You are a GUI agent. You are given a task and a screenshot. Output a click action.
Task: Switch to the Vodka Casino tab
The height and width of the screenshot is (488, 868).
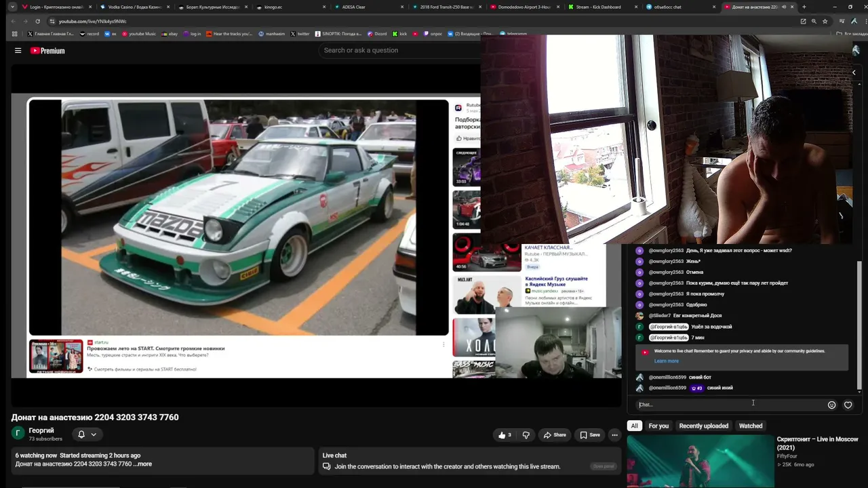click(135, 7)
